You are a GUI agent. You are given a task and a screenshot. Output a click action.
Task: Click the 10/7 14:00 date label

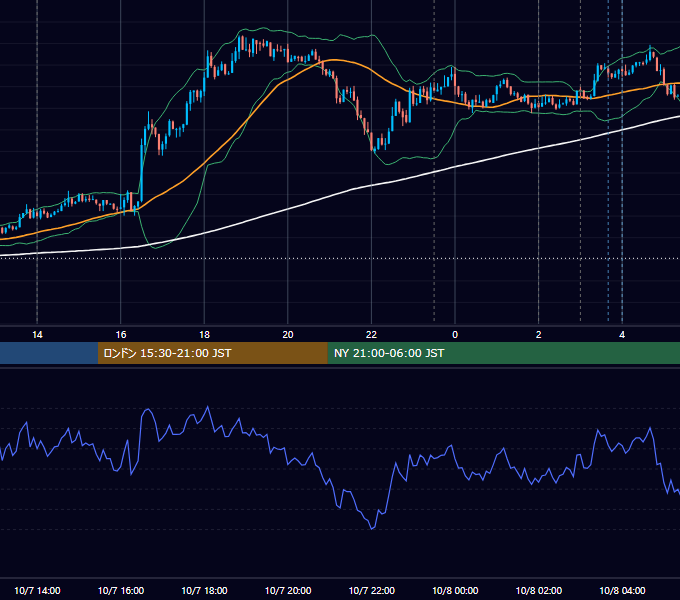[x=37, y=590]
